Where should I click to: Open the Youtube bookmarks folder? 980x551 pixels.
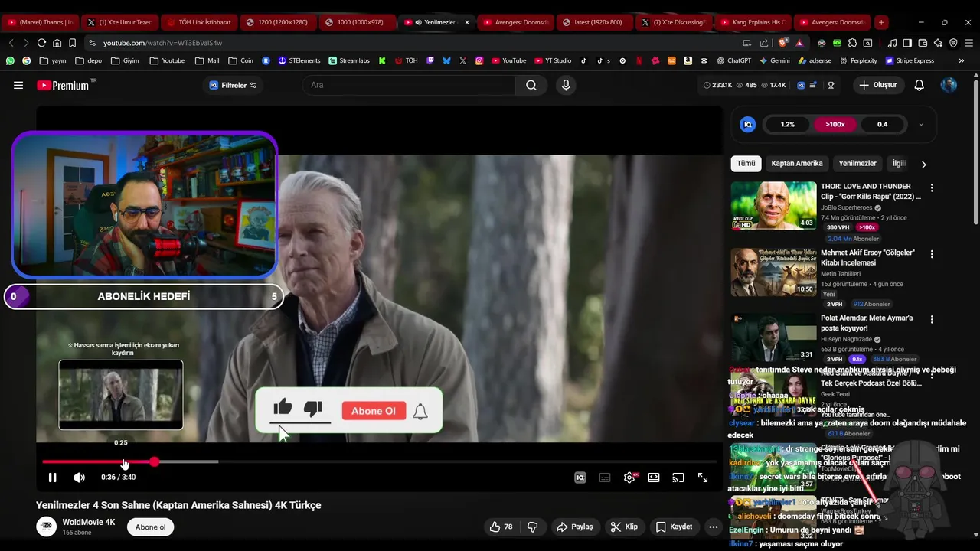coord(167,60)
